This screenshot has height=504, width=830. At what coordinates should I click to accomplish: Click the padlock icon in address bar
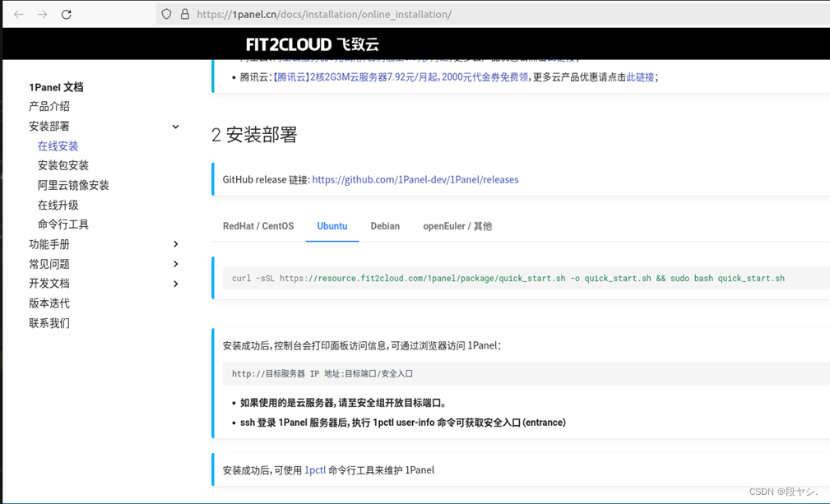point(184,14)
